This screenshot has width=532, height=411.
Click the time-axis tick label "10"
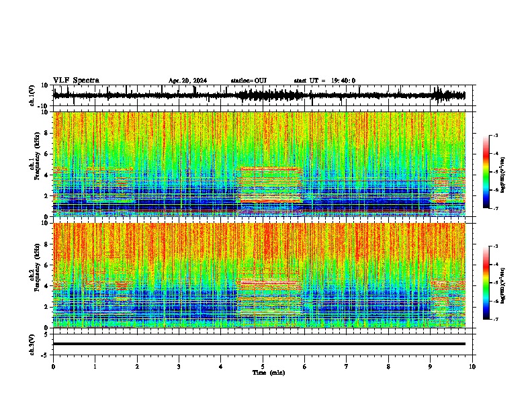(472, 367)
